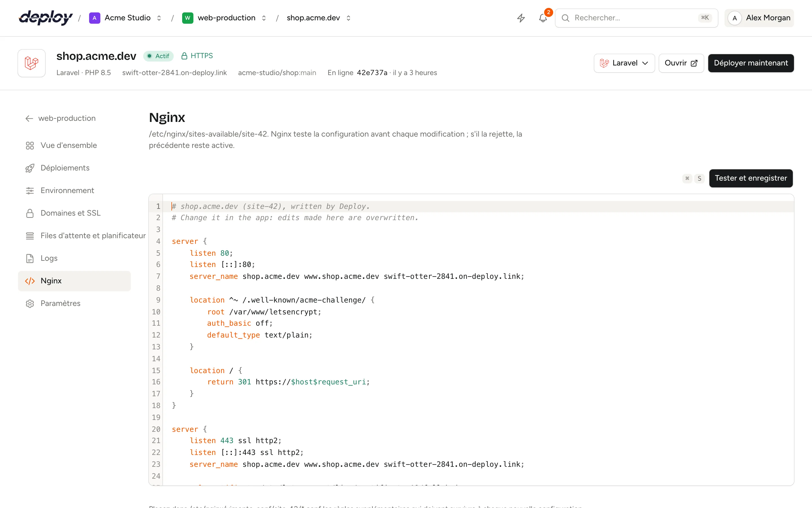Click Déployer maintenant
812x508 pixels.
[751, 63]
